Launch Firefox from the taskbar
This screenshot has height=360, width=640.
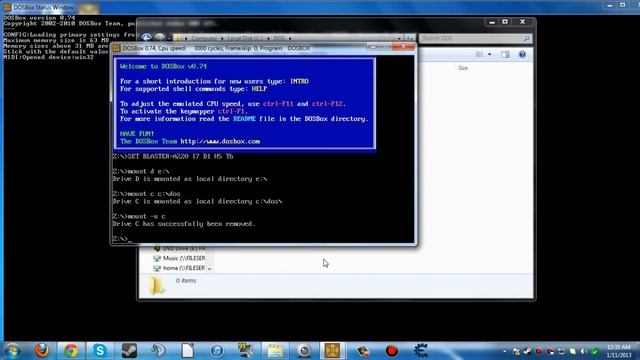42,351
